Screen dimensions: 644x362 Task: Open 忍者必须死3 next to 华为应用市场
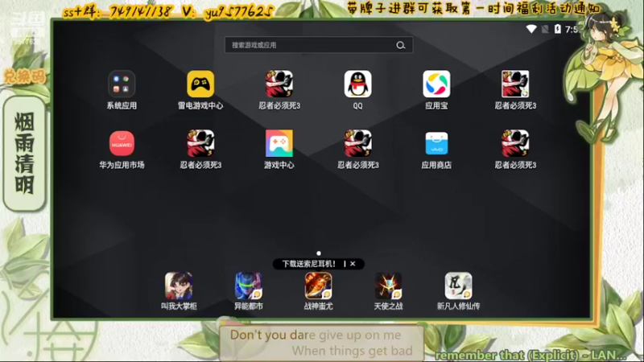click(x=200, y=143)
